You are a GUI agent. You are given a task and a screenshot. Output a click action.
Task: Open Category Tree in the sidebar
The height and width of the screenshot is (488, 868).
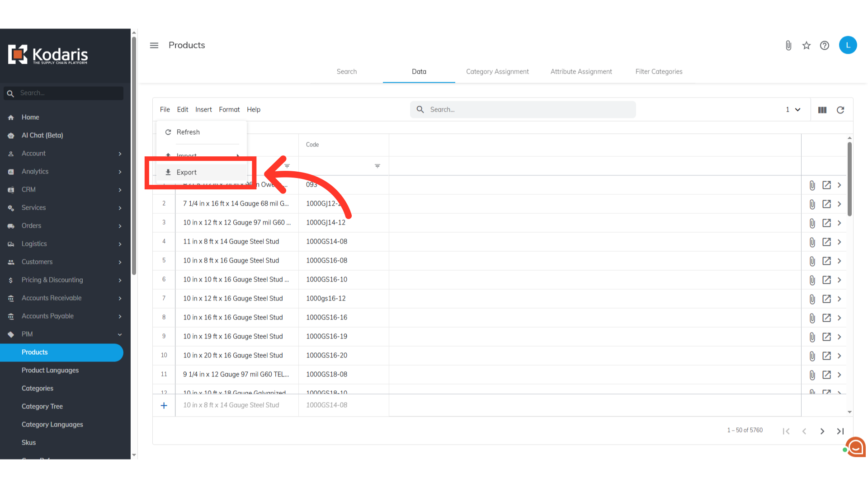click(x=42, y=406)
